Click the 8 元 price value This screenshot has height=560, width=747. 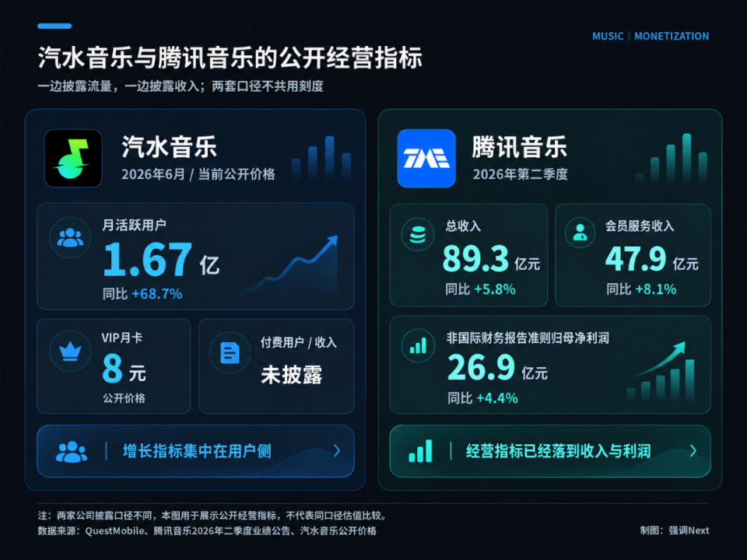(124, 369)
